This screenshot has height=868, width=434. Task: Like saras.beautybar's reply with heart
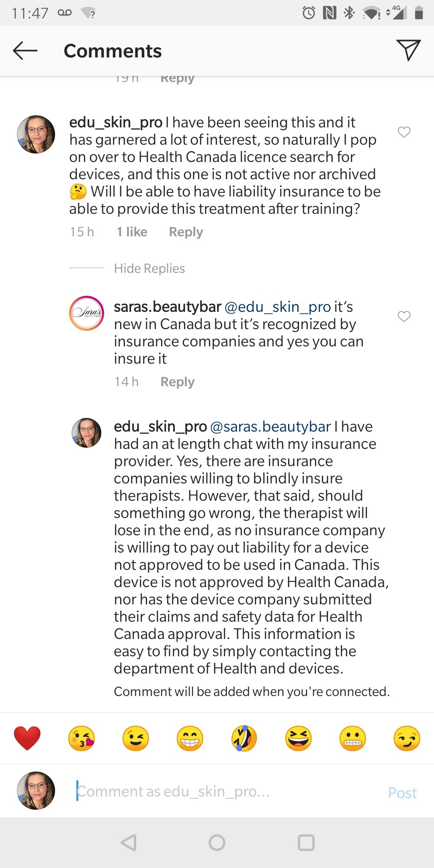[x=404, y=316]
